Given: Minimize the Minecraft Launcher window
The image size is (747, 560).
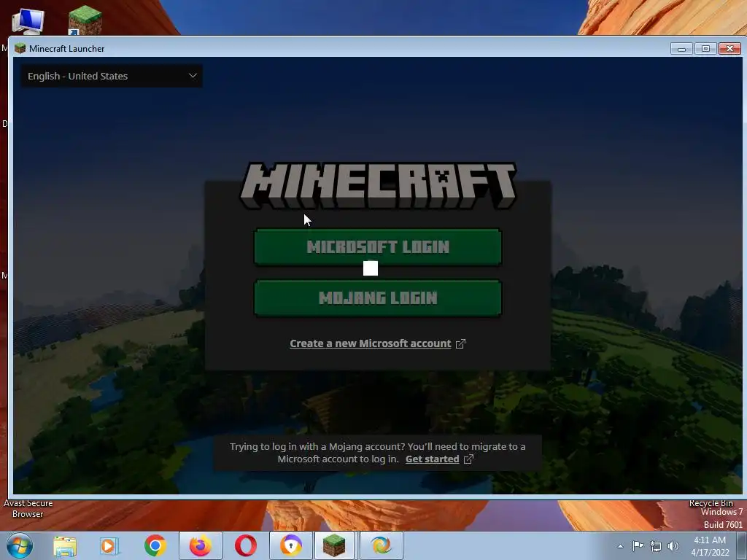Looking at the screenshot, I should [681, 49].
